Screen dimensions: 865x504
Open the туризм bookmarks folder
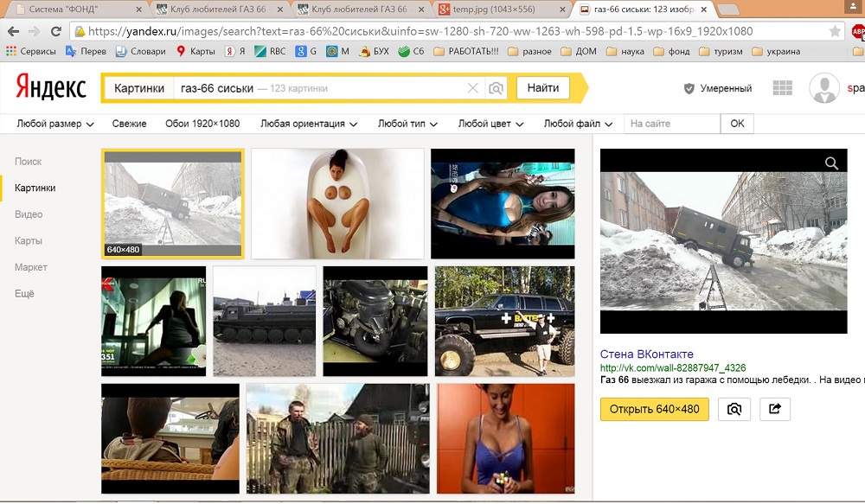pos(721,51)
